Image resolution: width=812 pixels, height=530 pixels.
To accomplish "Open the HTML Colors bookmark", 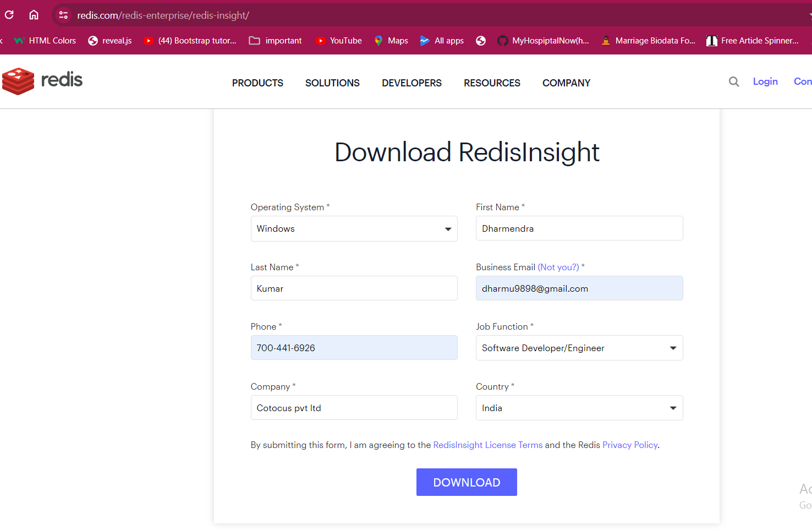I will pos(45,41).
